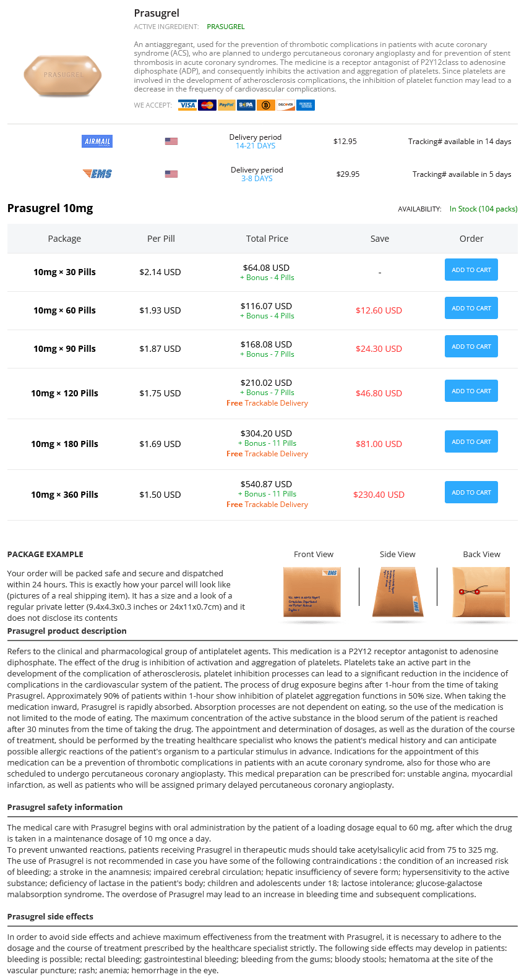Click the American Express icon
524x980 pixels.
[x=306, y=105]
